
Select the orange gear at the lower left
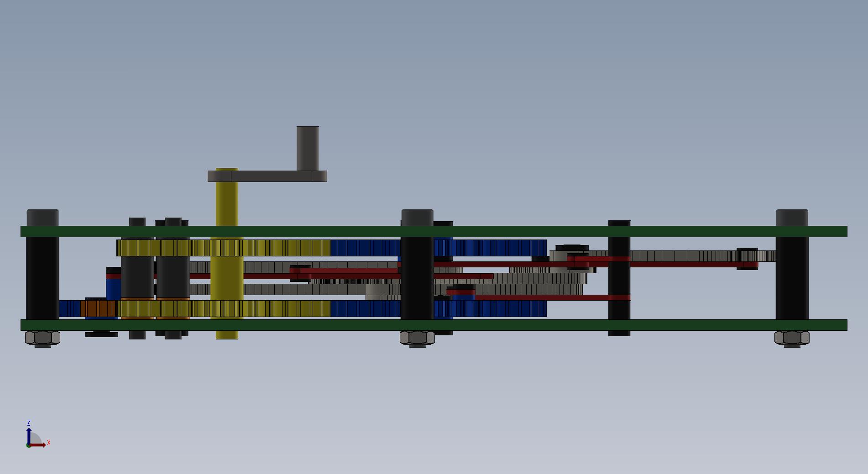click(99, 308)
